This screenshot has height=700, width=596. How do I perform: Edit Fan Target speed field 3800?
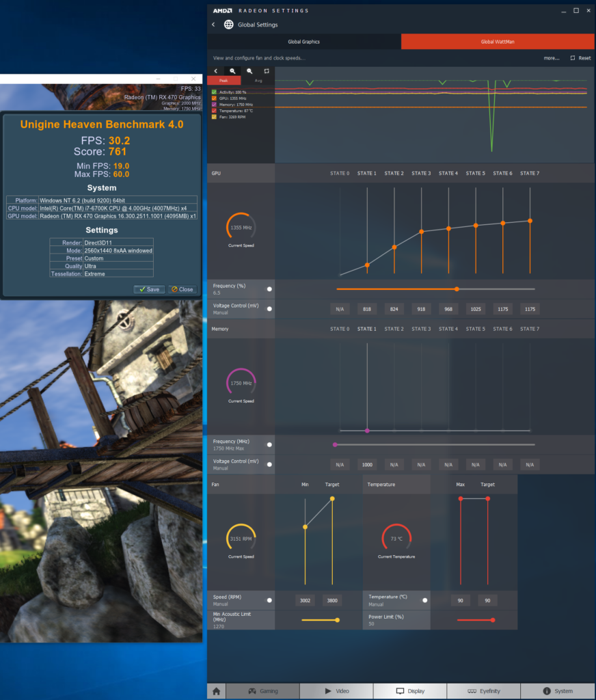click(332, 600)
